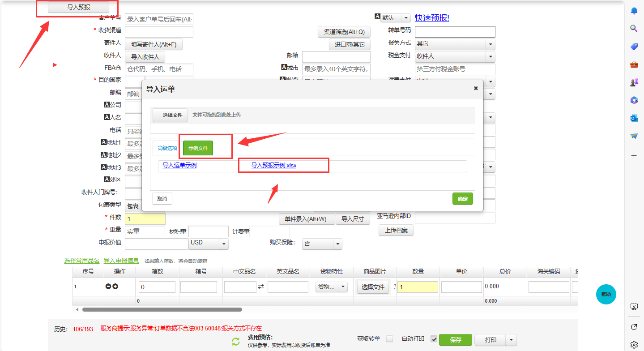
Task: Click the round 帮助 help bubble
Action: (606, 294)
